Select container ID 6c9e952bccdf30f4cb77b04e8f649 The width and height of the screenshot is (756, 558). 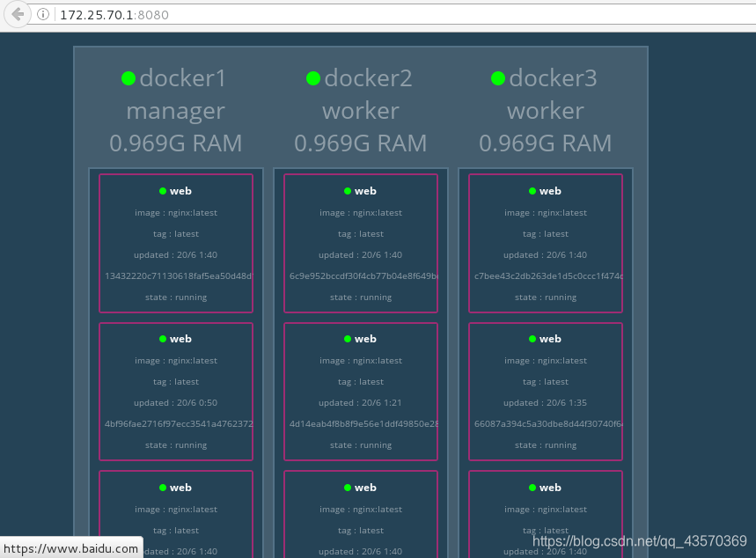click(x=363, y=275)
